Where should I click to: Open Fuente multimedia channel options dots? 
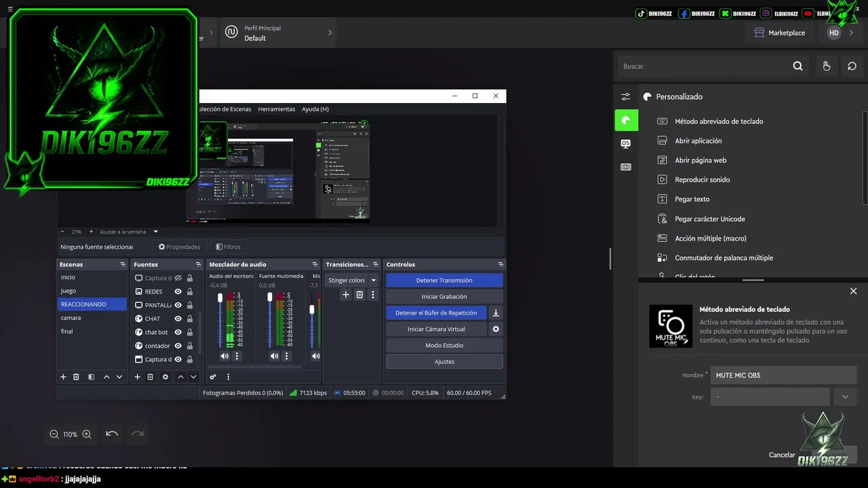click(x=286, y=356)
